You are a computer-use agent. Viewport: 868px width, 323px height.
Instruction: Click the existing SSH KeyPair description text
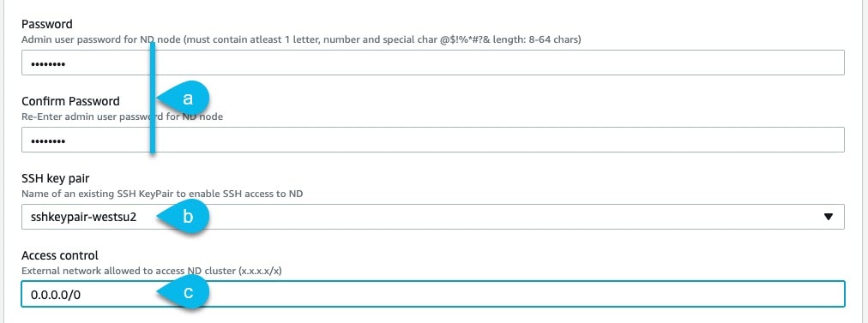coord(162,194)
